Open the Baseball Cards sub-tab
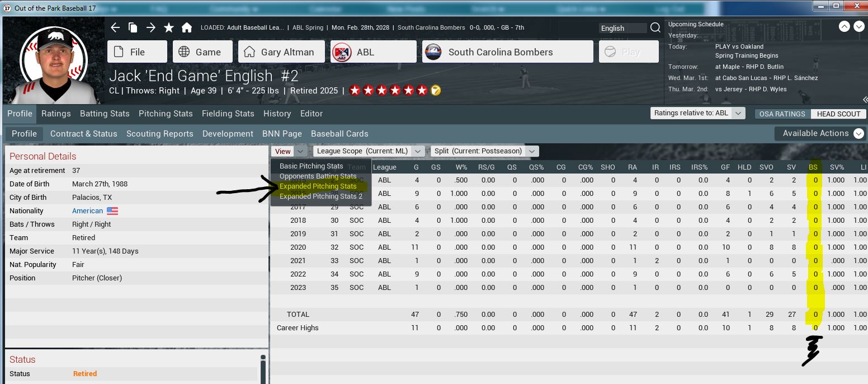Image resolution: width=868 pixels, height=384 pixels. tap(339, 134)
